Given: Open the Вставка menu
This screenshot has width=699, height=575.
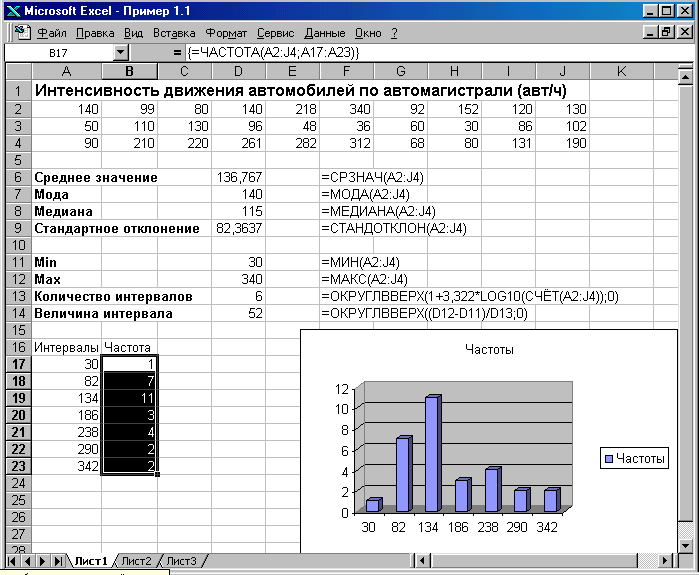Looking at the screenshot, I should pyautogui.click(x=174, y=33).
